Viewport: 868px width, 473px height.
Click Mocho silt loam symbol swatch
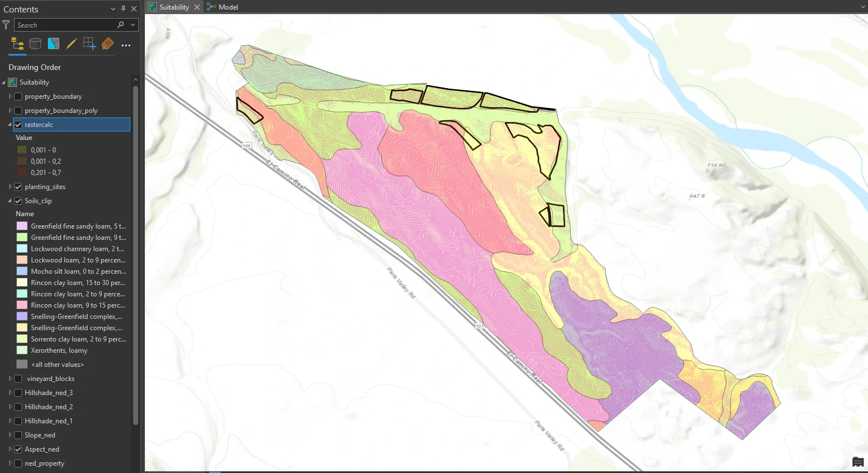[x=22, y=271]
